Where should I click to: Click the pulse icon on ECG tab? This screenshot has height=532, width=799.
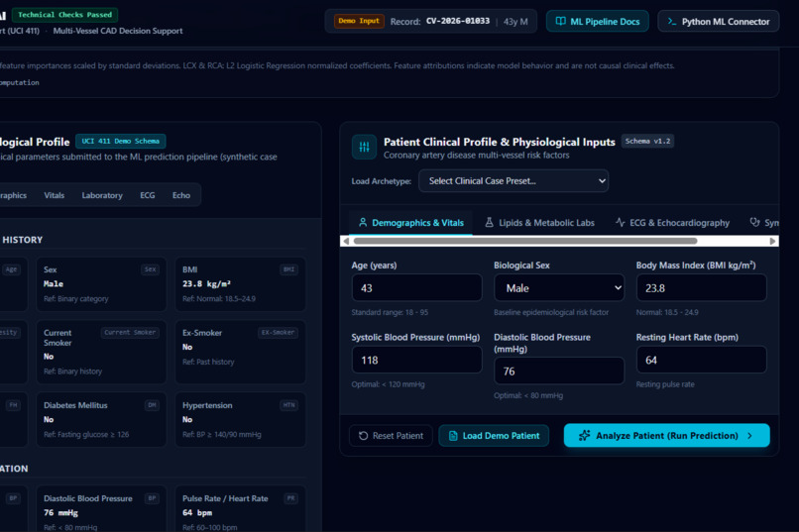(x=621, y=223)
